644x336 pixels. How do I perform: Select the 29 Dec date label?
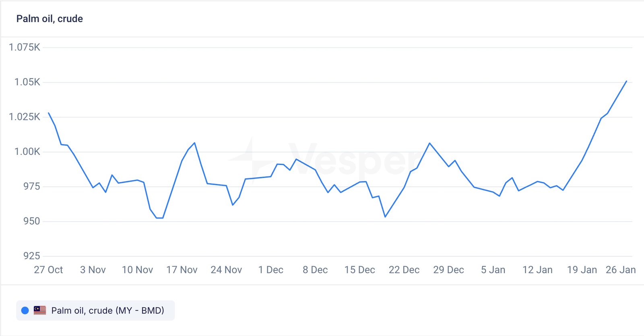pyautogui.click(x=448, y=270)
